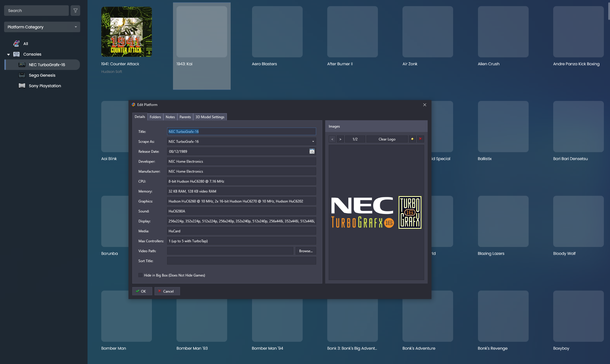610x364 pixels.
Task: Select the Sony Playstation platform label
Action: click(x=45, y=86)
